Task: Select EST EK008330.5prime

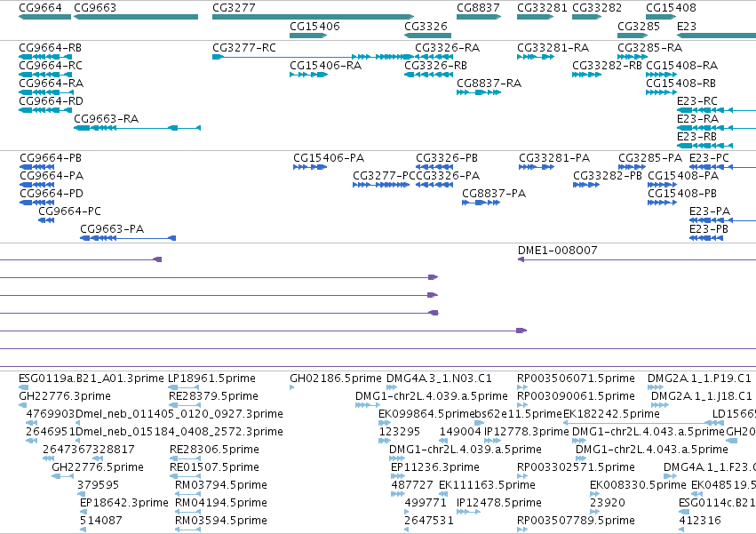Action: coord(638,485)
